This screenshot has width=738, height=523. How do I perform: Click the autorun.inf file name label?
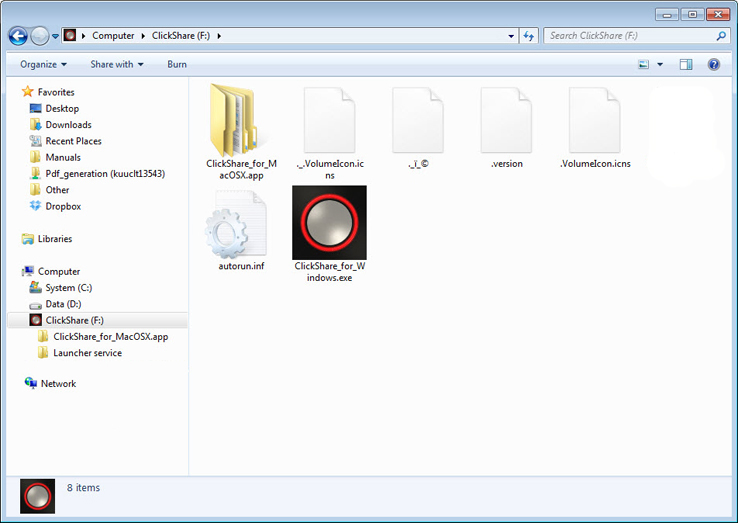click(x=241, y=266)
